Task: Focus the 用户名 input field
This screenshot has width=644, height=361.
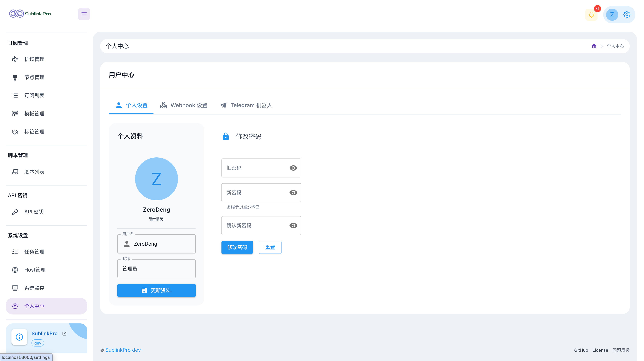Action: [x=157, y=244]
